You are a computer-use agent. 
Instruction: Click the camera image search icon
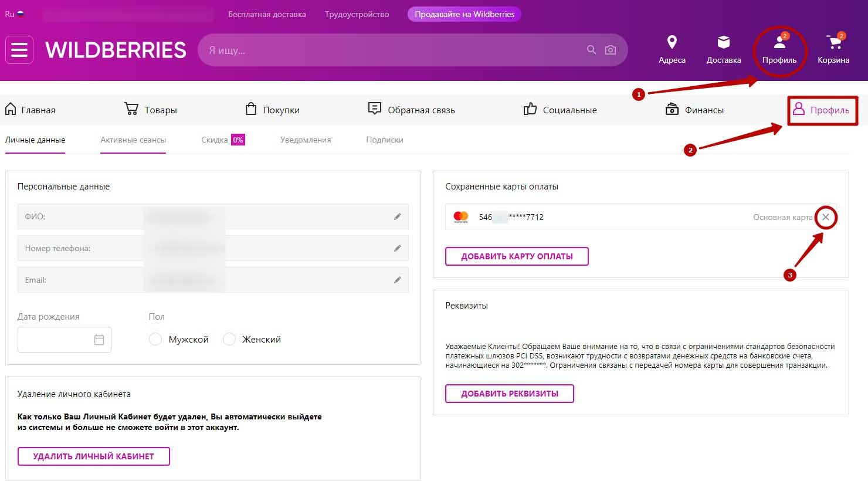pyautogui.click(x=611, y=50)
